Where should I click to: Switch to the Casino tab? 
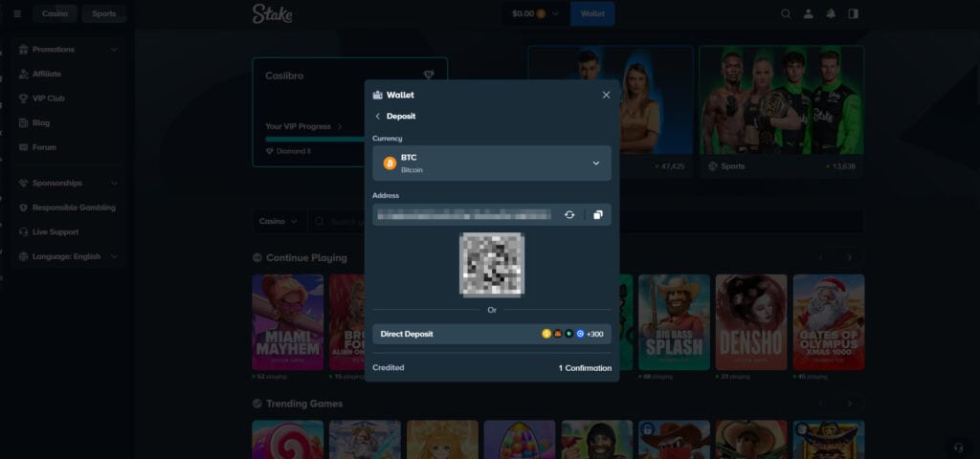pos(55,13)
